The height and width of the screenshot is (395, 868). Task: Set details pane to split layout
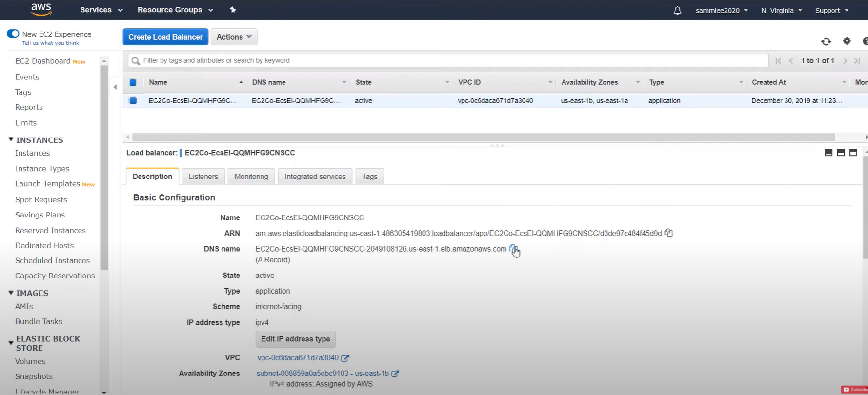click(841, 153)
